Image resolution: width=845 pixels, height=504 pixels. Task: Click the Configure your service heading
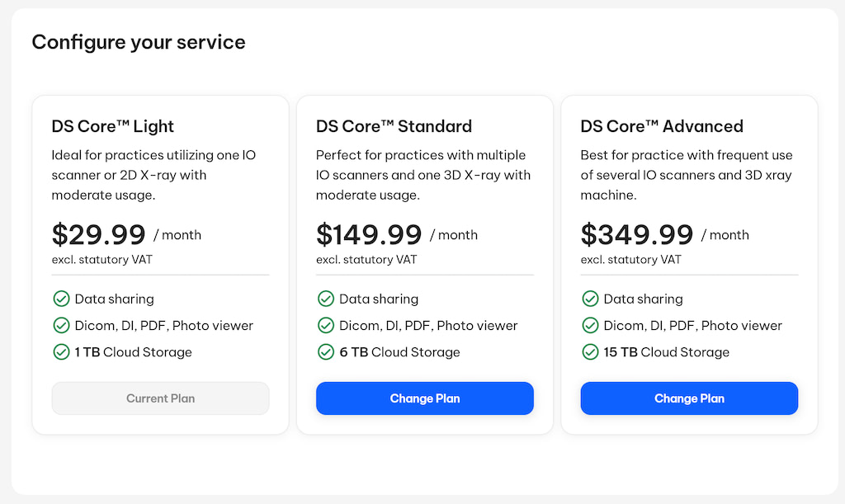[x=138, y=42]
